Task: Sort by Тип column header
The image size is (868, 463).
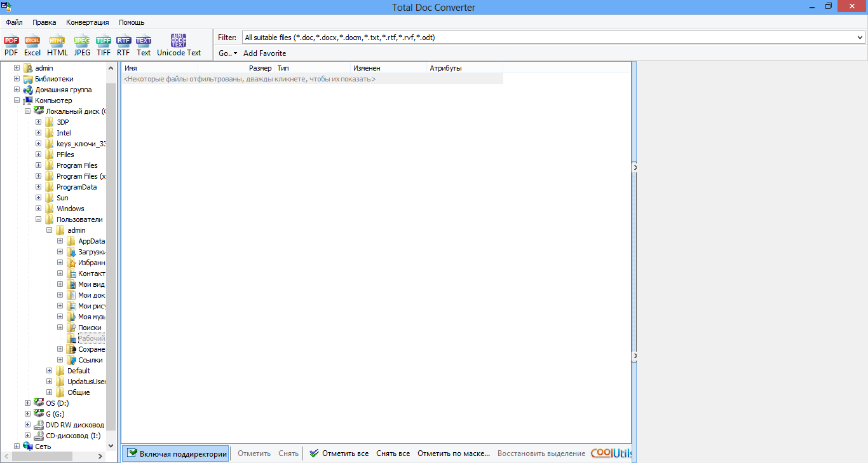Action: (x=313, y=67)
